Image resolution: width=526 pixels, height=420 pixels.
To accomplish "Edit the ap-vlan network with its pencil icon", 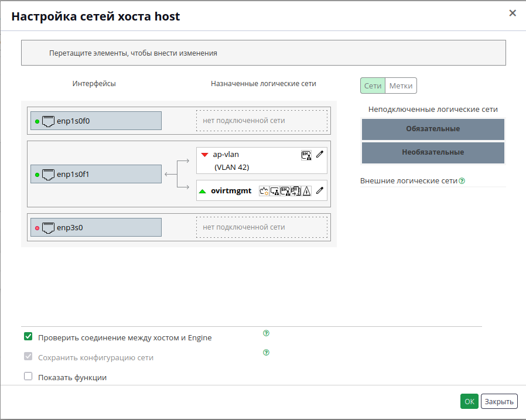I will [320, 154].
